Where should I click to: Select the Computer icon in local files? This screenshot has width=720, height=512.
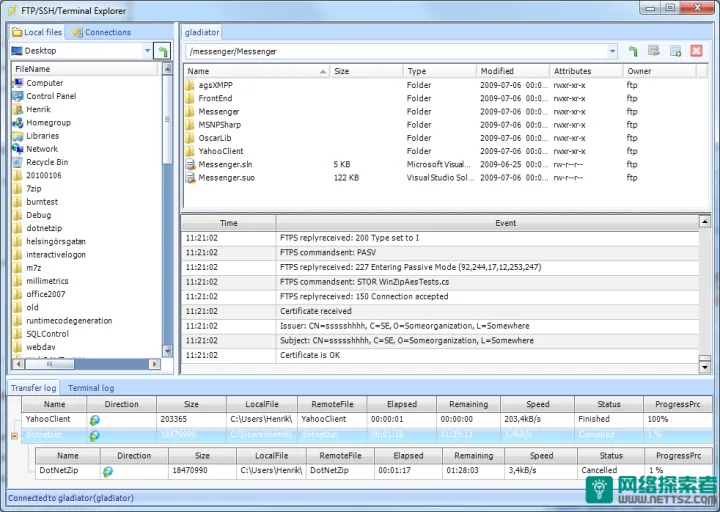click(17, 83)
